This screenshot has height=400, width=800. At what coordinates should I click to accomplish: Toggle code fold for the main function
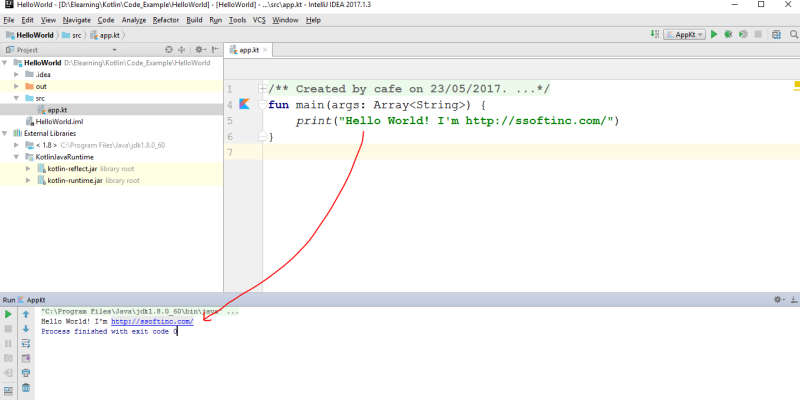tap(262, 104)
